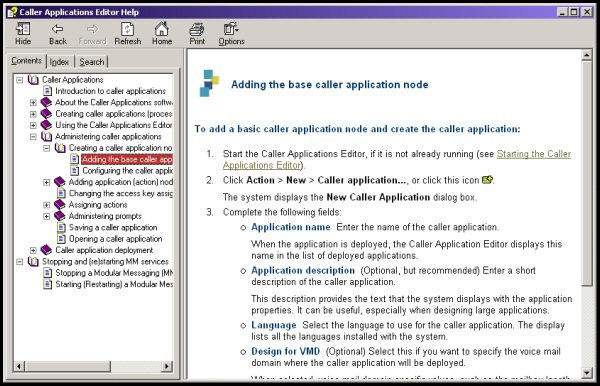The image size is (600, 386).
Task: Click the book icon beside Administering prompts
Action: [x=60, y=216]
